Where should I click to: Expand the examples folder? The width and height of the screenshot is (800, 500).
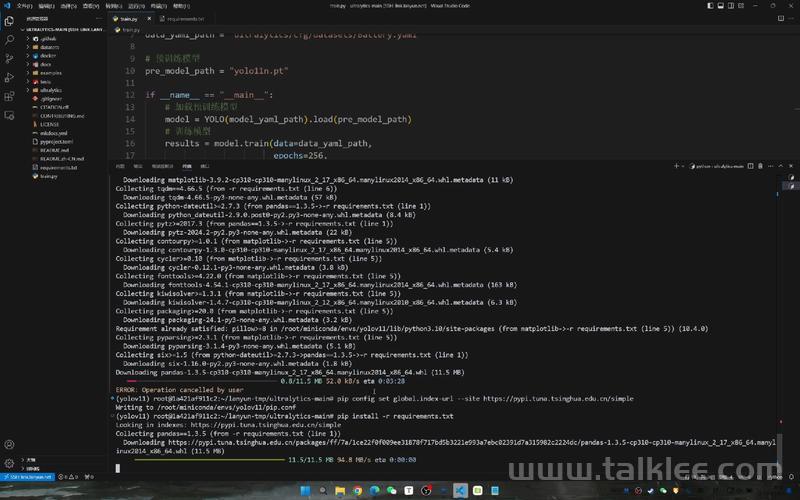coord(51,73)
